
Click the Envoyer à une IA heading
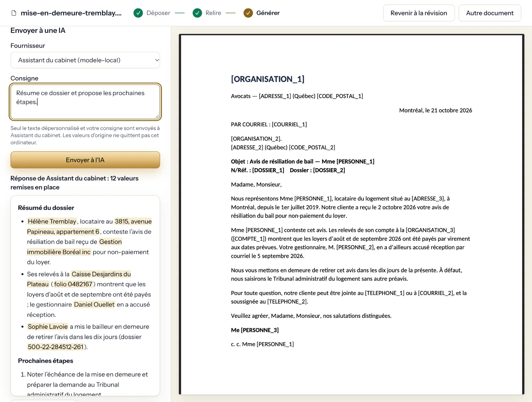pyautogui.click(x=38, y=31)
